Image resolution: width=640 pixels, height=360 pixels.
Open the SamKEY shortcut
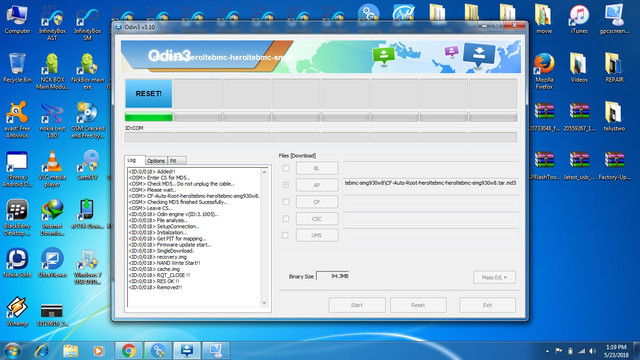87,165
